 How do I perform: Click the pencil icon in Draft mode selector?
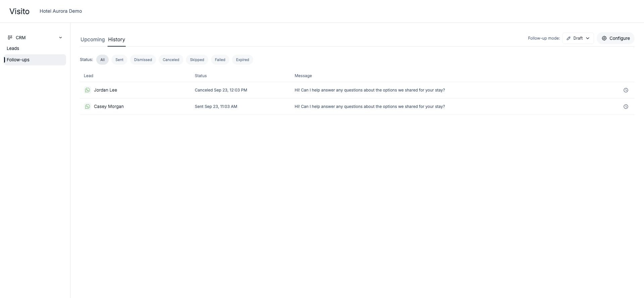(x=569, y=38)
